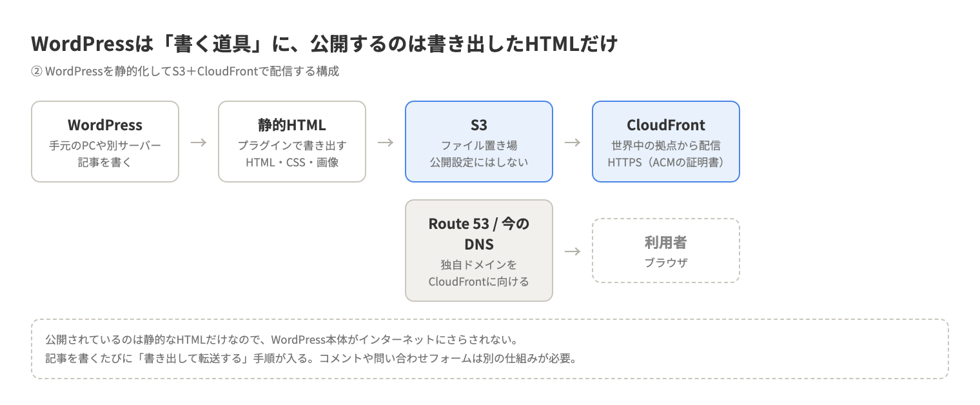The width and height of the screenshot is (980, 405).
Task: Click the text 公開設定にはしない
Action: 479,163
